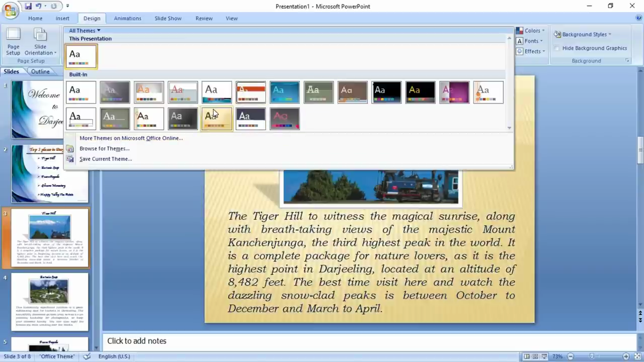Go to previous slide double-arrow button
This screenshot has width=644, height=362.
tap(640, 313)
